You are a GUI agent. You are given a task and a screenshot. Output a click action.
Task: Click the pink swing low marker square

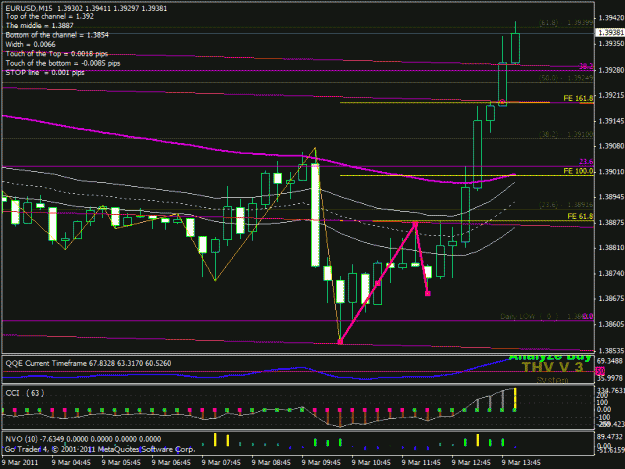click(x=340, y=341)
